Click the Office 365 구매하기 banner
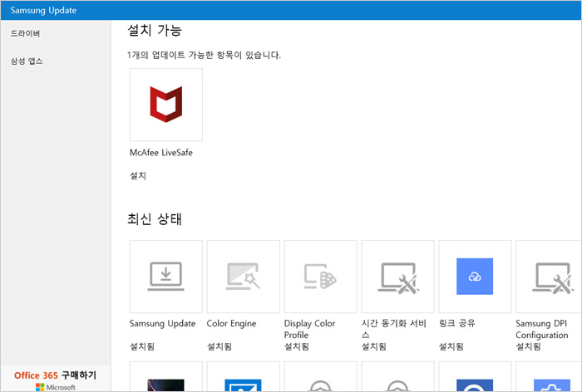582x392 pixels. pos(56,379)
